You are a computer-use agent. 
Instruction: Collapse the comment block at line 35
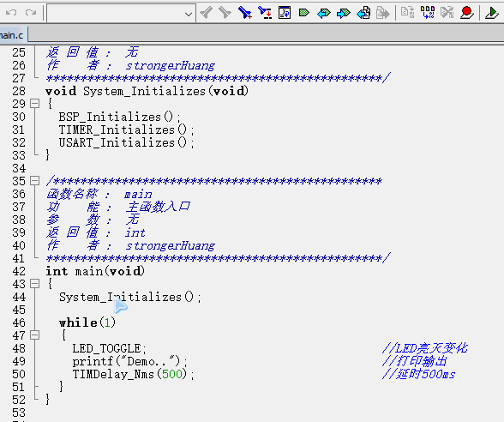click(x=34, y=181)
